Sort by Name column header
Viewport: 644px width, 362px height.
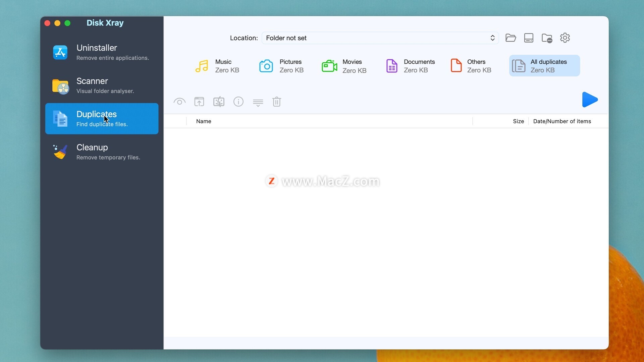204,121
